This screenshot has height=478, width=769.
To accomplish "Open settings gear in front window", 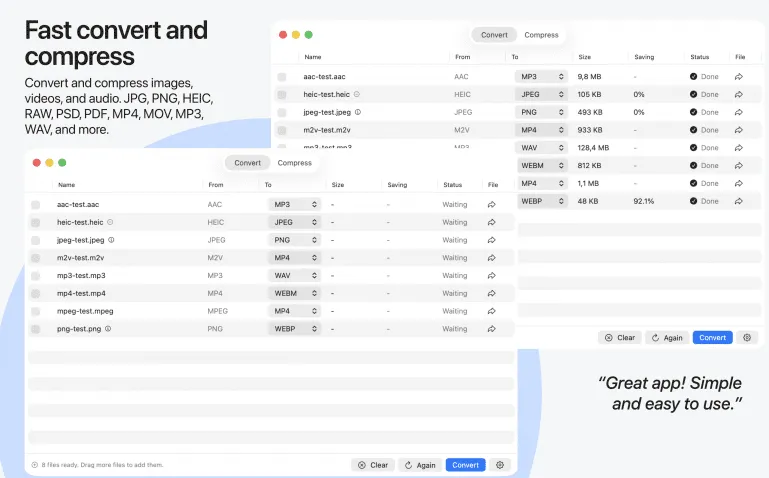I will 500,465.
